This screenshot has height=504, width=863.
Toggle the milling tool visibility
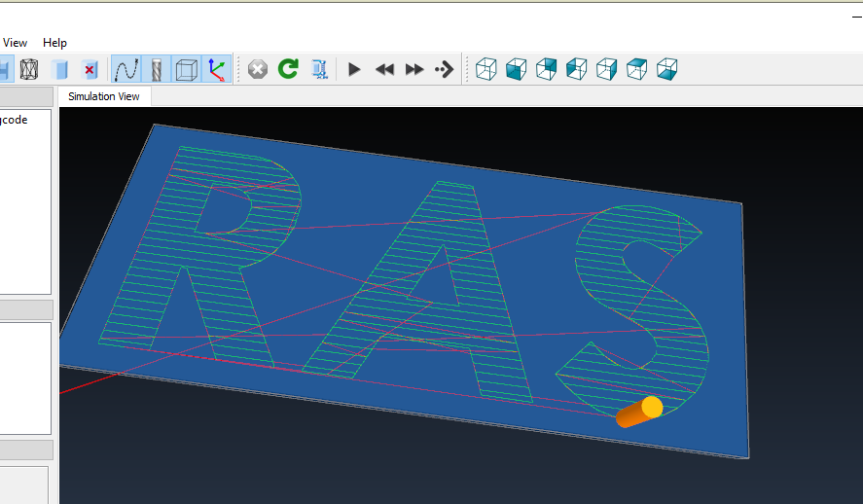(x=156, y=69)
